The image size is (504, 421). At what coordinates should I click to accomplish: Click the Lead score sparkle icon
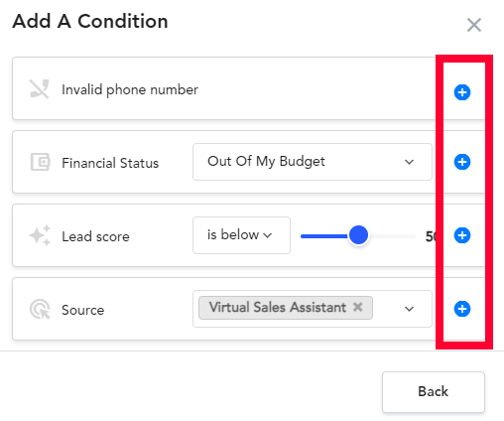(40, 235)
